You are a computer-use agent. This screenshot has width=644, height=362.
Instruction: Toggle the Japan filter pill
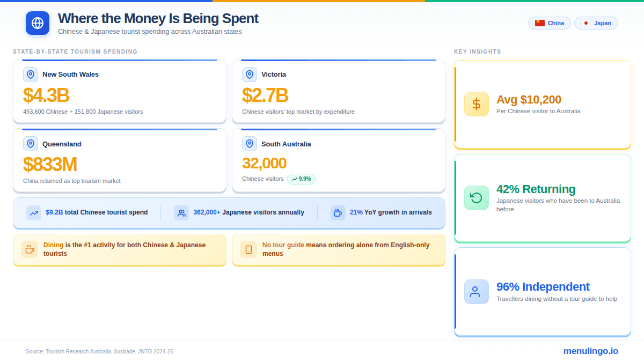click(596, 23)
